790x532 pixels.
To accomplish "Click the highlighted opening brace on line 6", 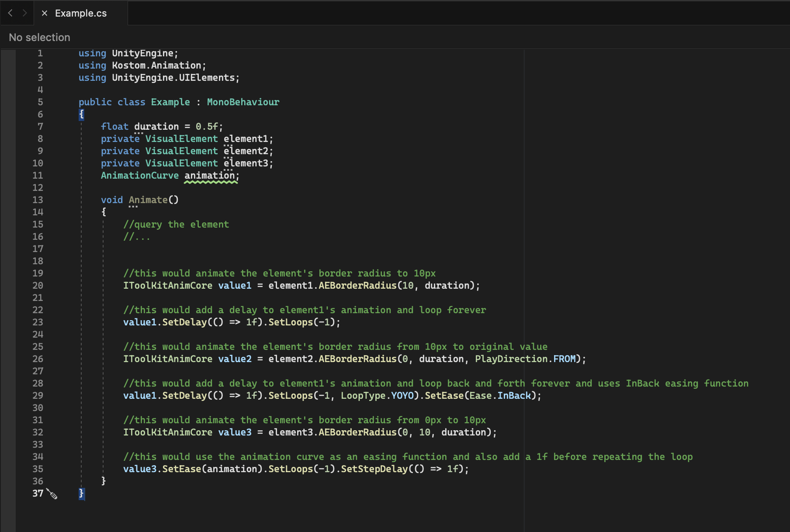I will click(81, 114).
